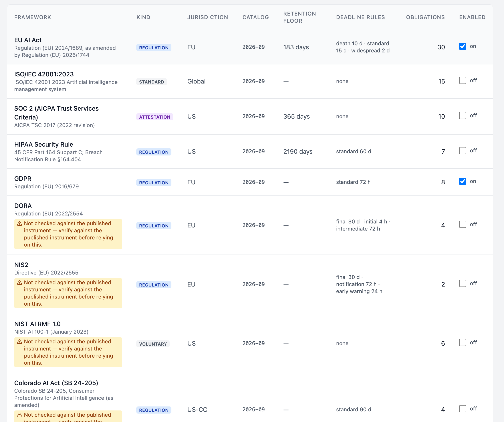Screen dimensions: 504x422
Task: Click the warning icon in the NIS2 notice
Action: click(20, 283)
